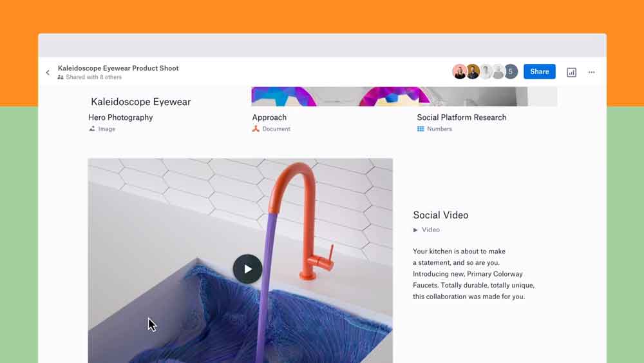Click the Share button
The width and height of the screenshot is (644, 363).
[539, 72]
